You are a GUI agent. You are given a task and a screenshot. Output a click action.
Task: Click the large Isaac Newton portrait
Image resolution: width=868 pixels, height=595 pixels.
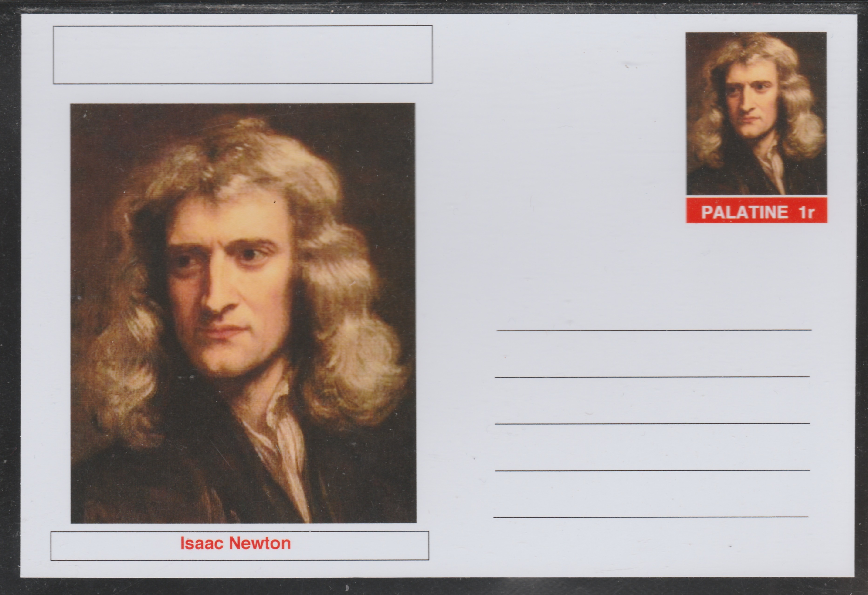pos(243,313)
